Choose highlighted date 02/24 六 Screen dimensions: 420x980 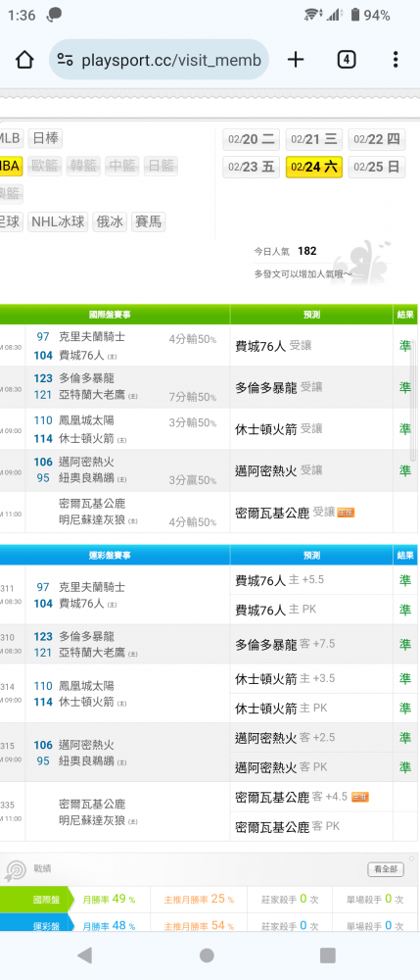pyautogui.click(x=314, y=167)
